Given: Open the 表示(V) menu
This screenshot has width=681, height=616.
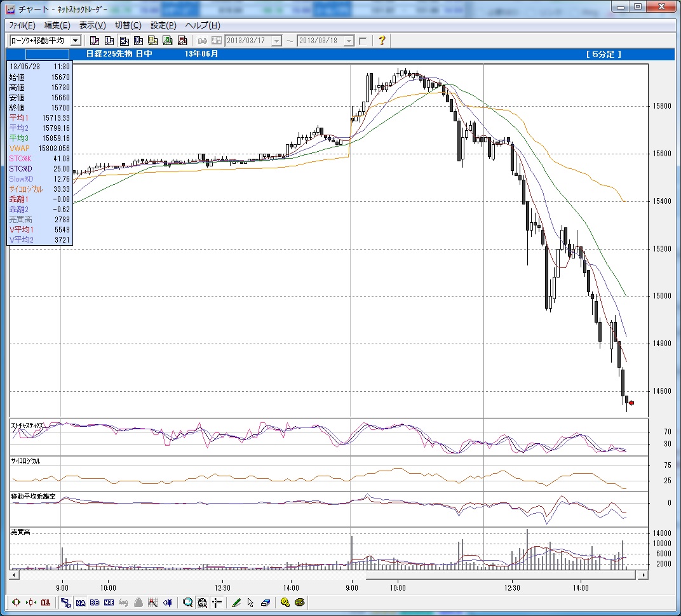Looking at the screenshot, I should (x=92, y=25).
